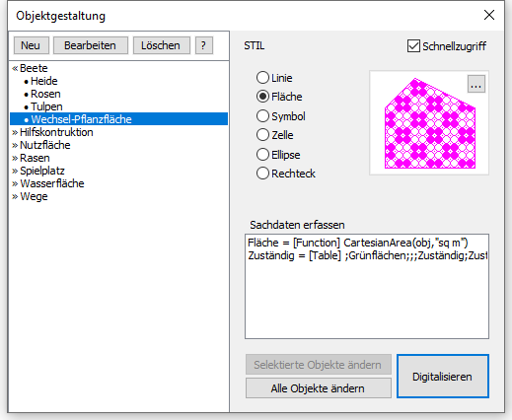Click the magenta pattern style preview
The width and height of the screenshot is (512, 420).
[430, 123]
